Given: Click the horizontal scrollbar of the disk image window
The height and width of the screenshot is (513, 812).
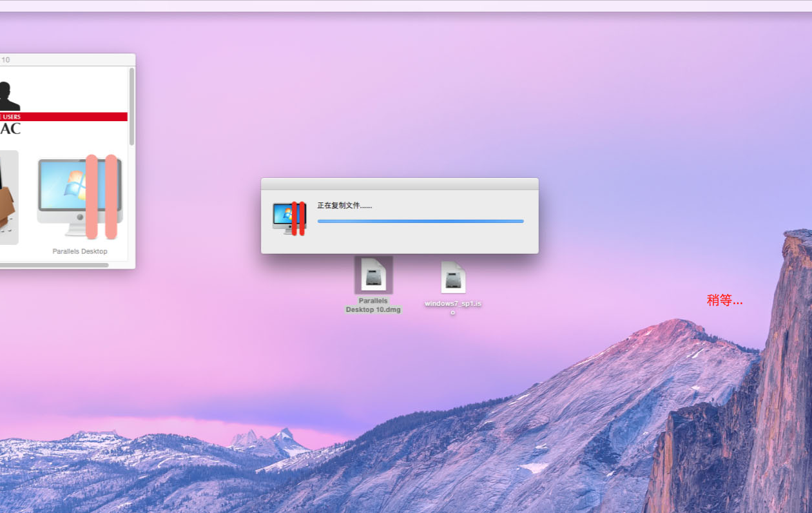Looking at the screenshot, I should pos(54,265).
